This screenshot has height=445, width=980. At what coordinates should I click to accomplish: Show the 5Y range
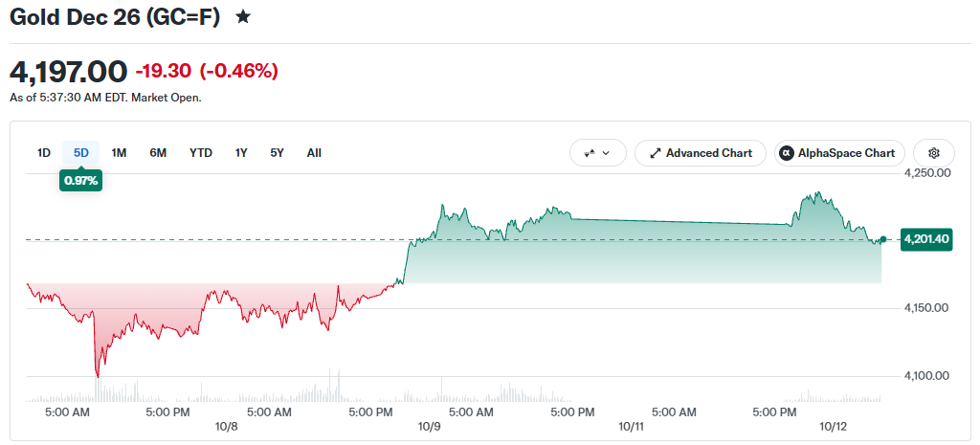277,153
